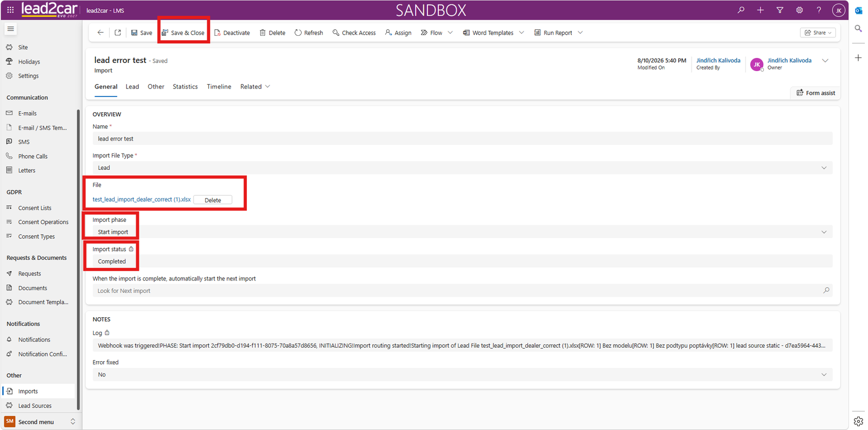The image size is (868, 430).
Task: Open the test_lead_import_dealer_correct file link
Action: tap(142, 200)
